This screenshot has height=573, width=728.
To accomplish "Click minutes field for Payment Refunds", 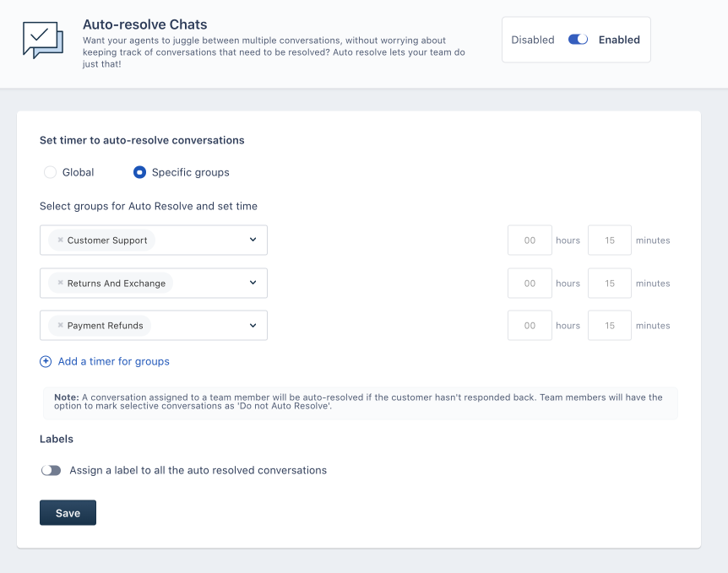I will click(610, 326).
